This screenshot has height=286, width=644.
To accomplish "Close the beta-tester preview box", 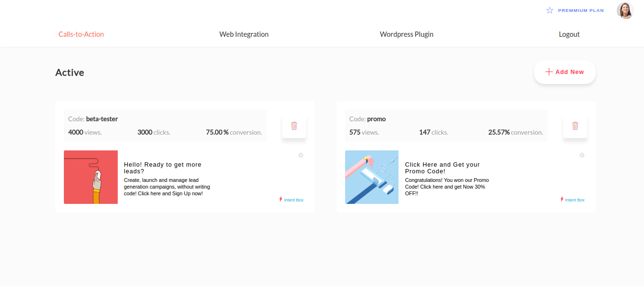I will pos(301,155).
